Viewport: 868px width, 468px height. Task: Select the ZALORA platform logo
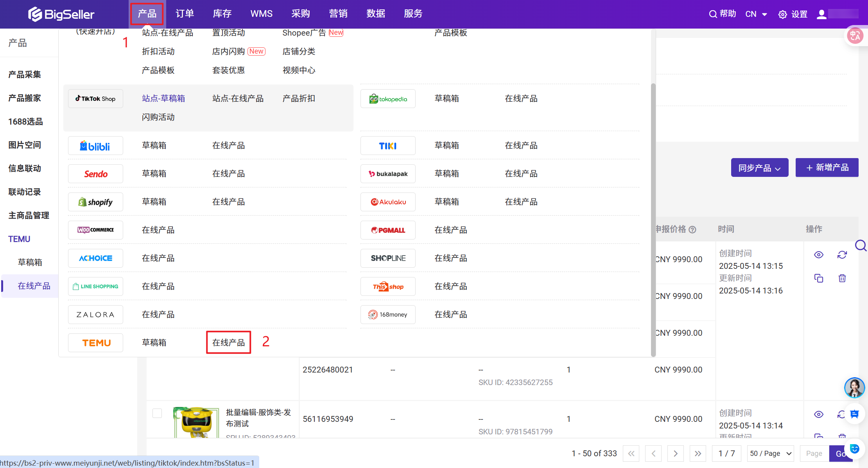tap(95, 315)
